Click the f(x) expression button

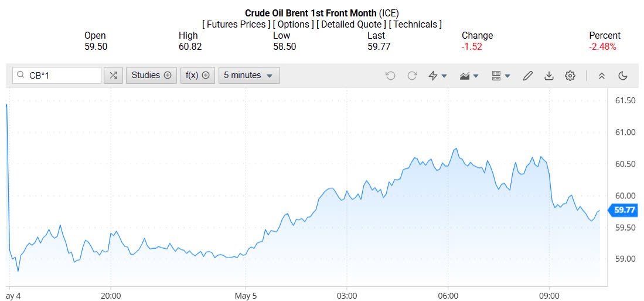pyautogui.click(x=197, y=75)
